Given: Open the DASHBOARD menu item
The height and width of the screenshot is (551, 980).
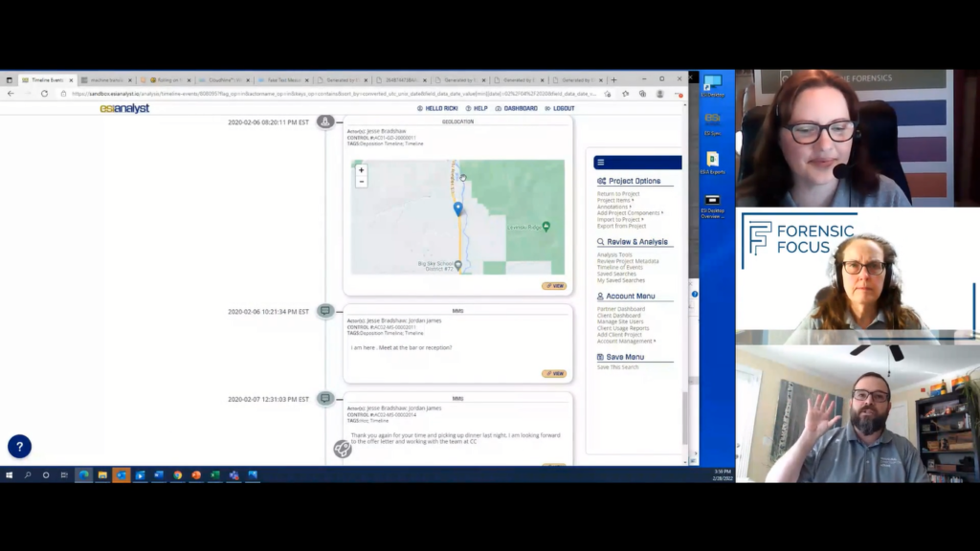Looking at the screenshot, I should click(x=516, y=109).
